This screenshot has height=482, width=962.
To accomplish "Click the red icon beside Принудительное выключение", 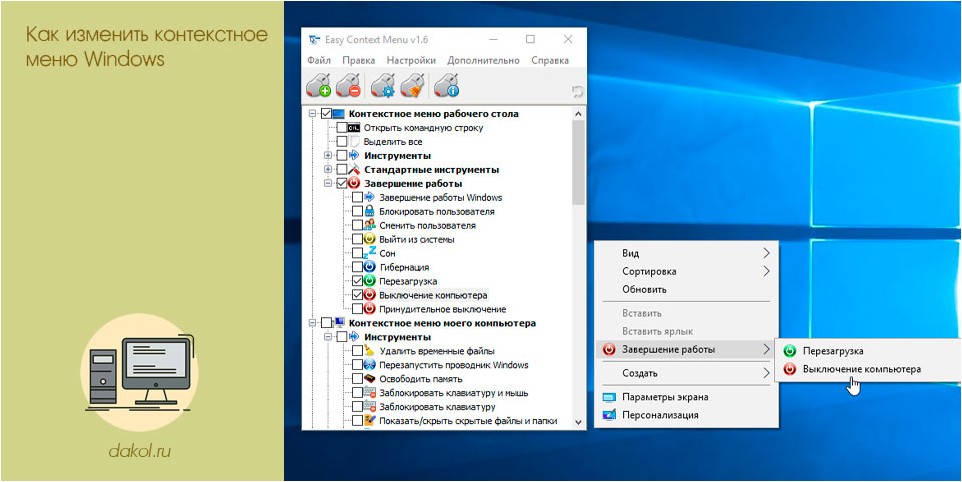I will (369, 308).
